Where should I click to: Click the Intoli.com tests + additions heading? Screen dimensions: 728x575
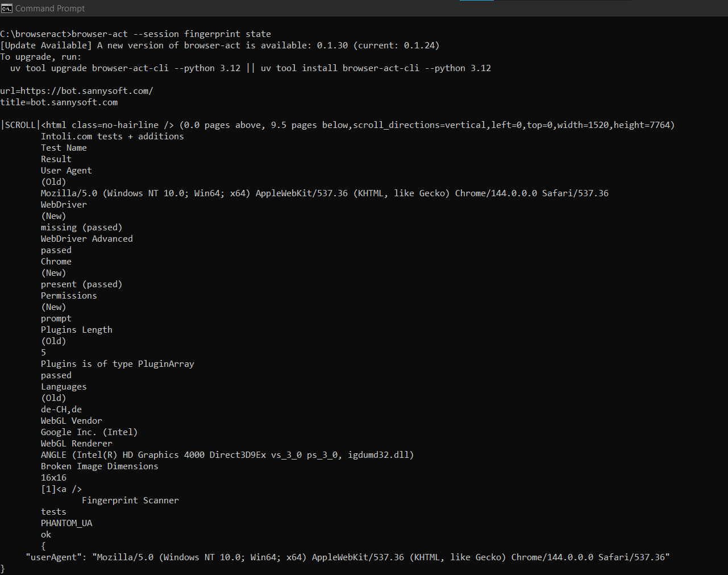[x=113, y=136]
